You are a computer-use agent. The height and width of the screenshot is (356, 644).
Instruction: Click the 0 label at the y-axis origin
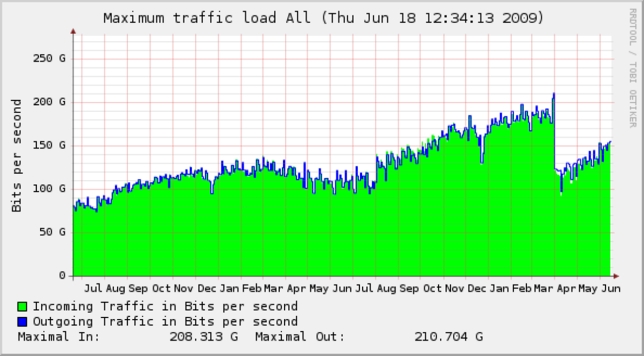62,276
